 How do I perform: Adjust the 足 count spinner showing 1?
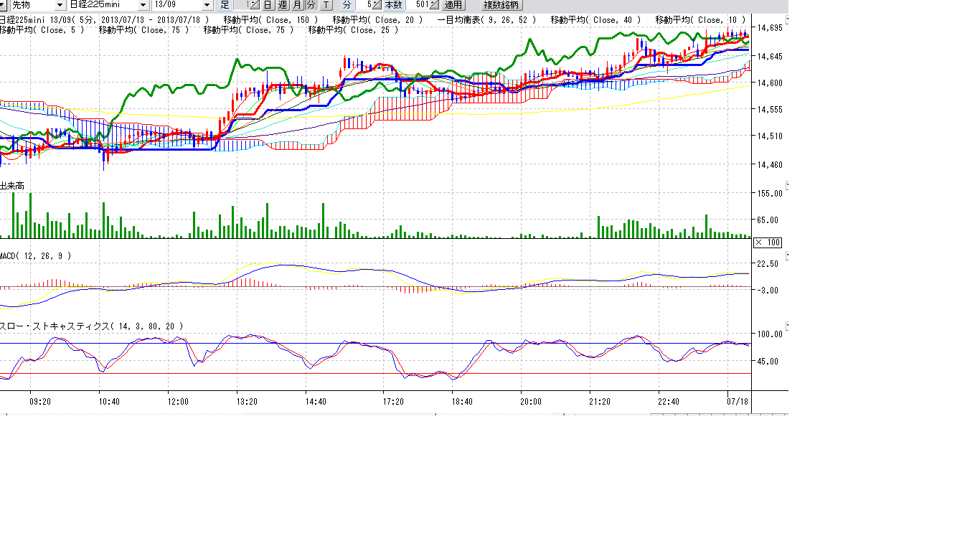pos(253,5)
